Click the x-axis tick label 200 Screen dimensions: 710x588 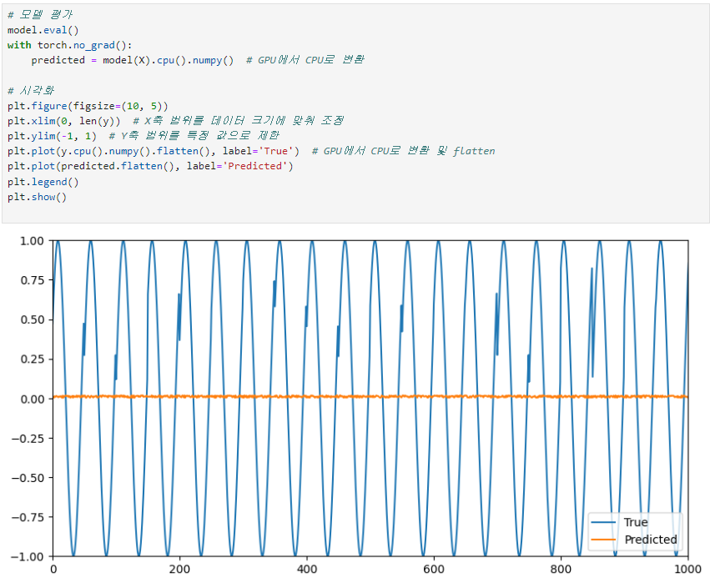[x=179, y=569]
